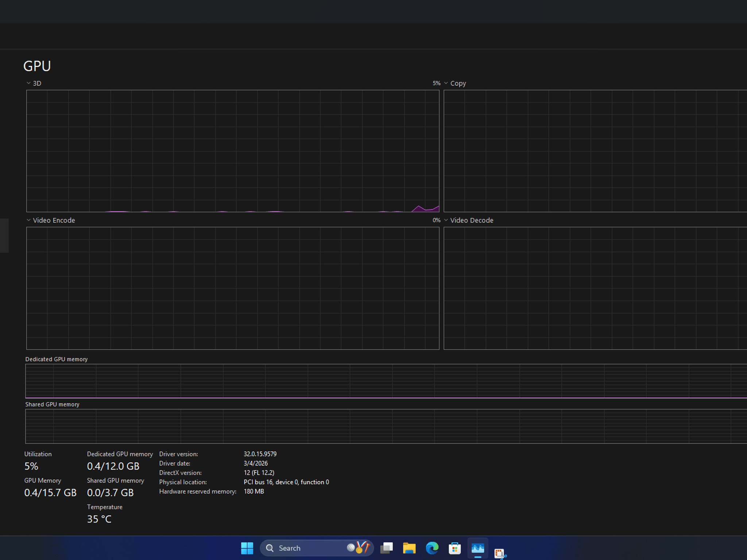The height and width of the screenshot is (560, 747).
Task: Click the Shared GPU memory graph
Action: pyautogui.click(x=386, y=426)
